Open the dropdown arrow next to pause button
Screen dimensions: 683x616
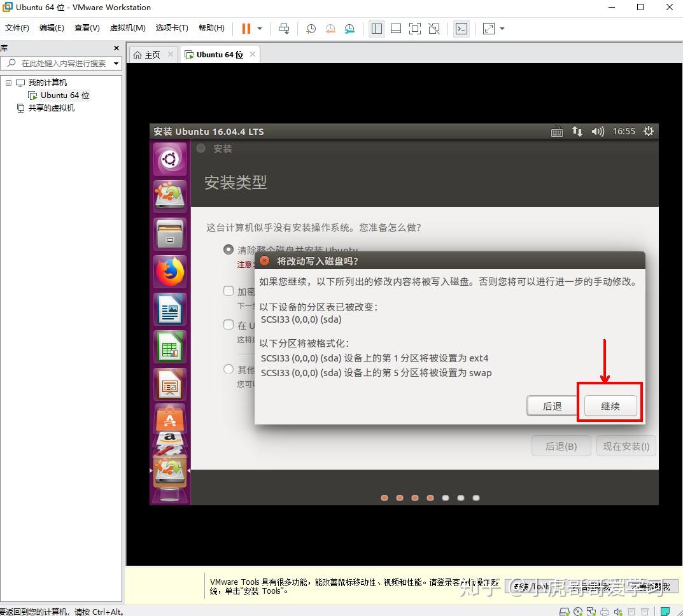pos(260,29)
